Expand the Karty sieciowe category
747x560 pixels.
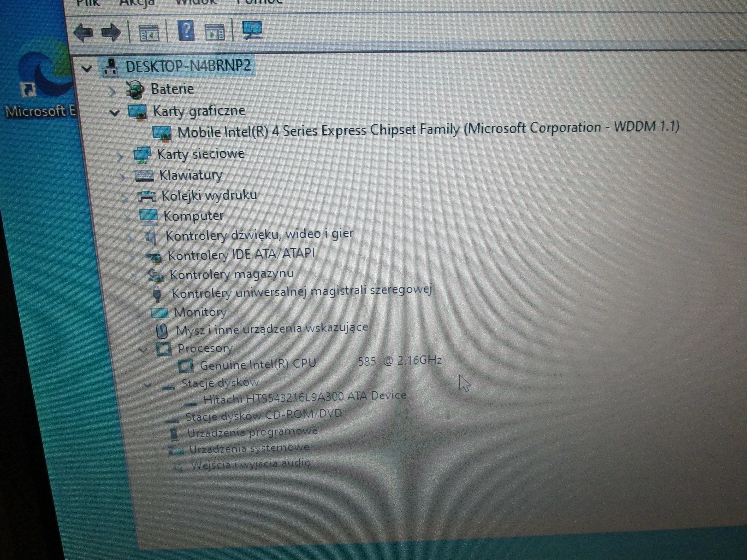119,157
